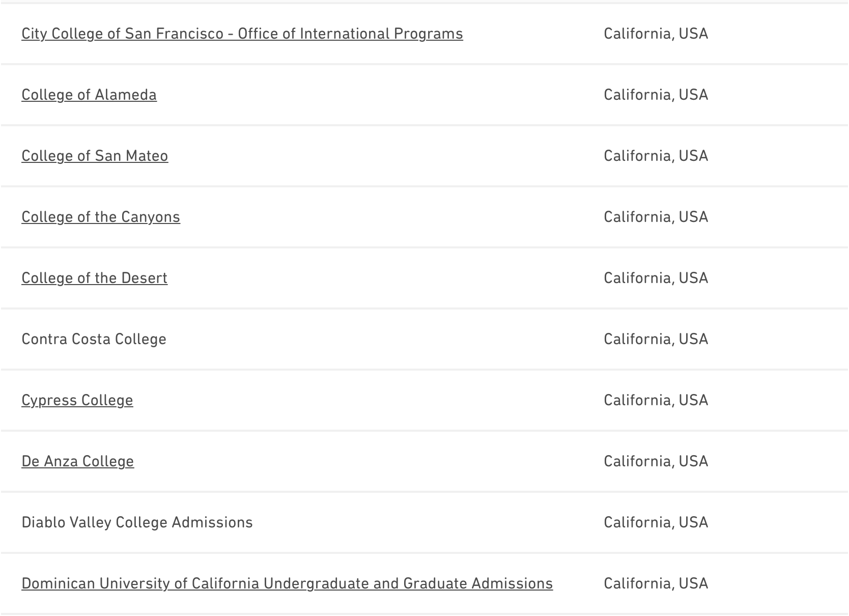Click the location for College of the Canyons

(x=656, y=217)
